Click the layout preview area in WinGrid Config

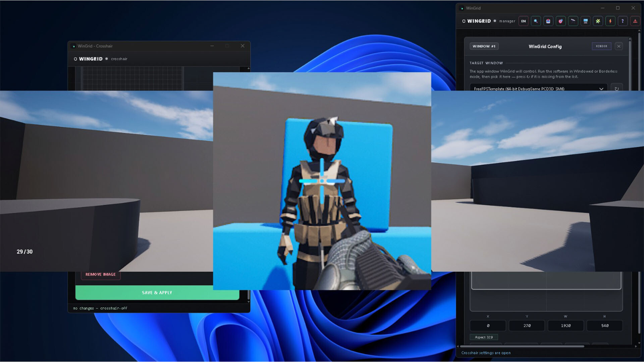(x=546, y=292)
